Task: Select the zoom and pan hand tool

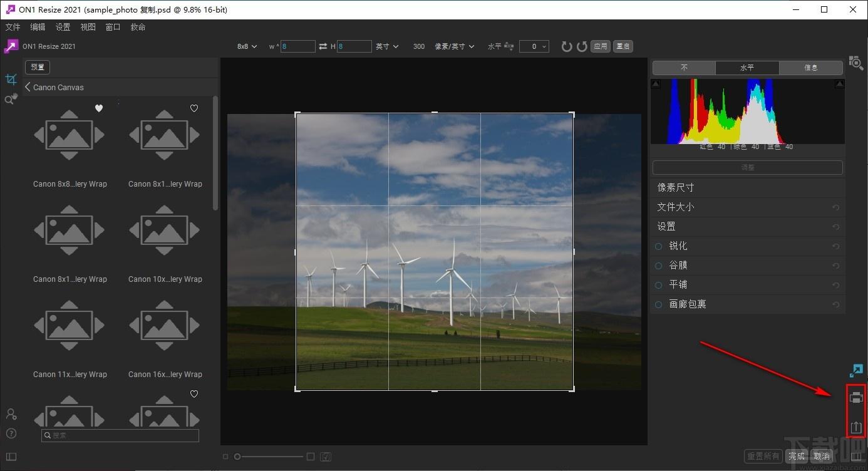Action: coord(11,100)
